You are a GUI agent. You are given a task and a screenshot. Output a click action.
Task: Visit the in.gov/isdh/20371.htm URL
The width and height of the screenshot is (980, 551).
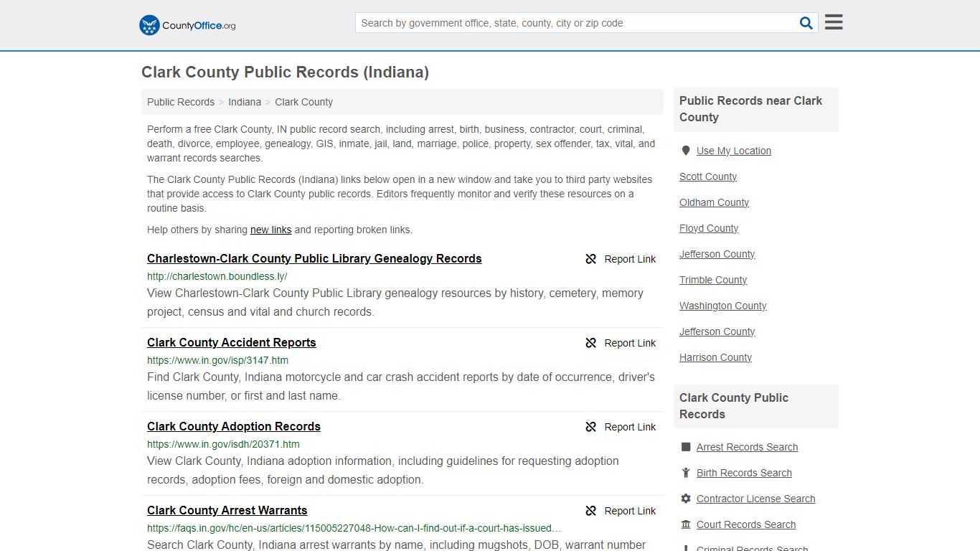(x=223, y=444)
